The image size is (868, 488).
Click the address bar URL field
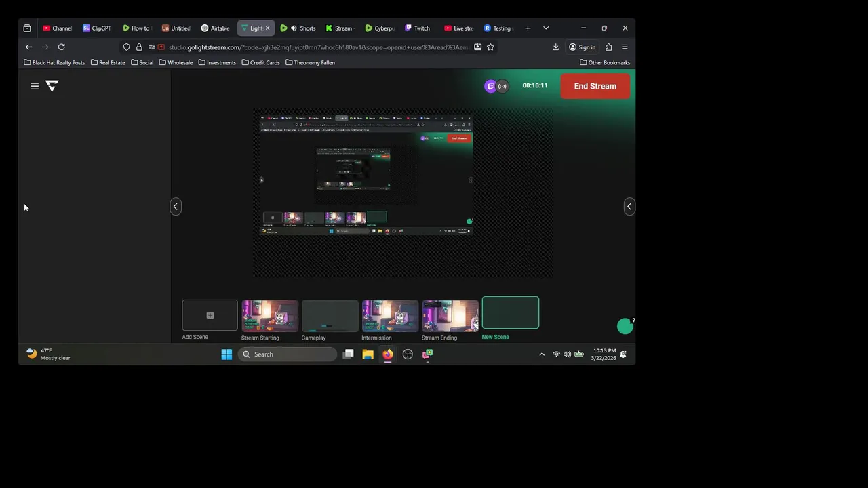319,47
